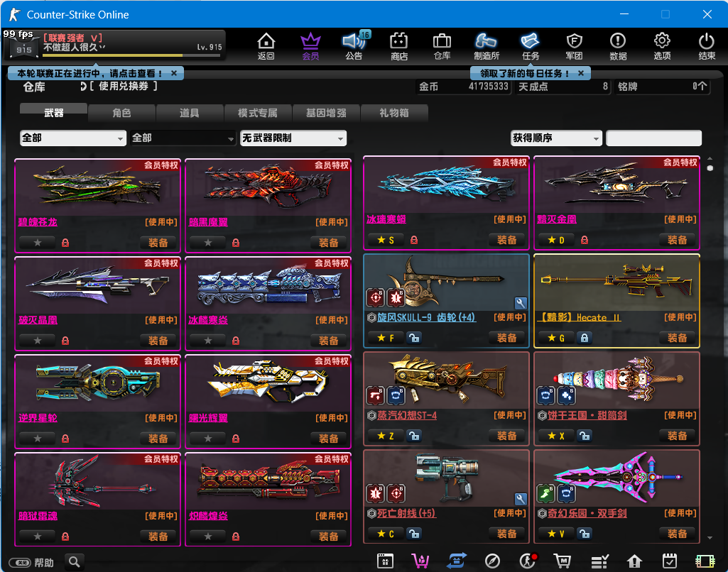
Task: Click 装备 on the 炽麟煌焱 card
Action: [x=328, y=537]
